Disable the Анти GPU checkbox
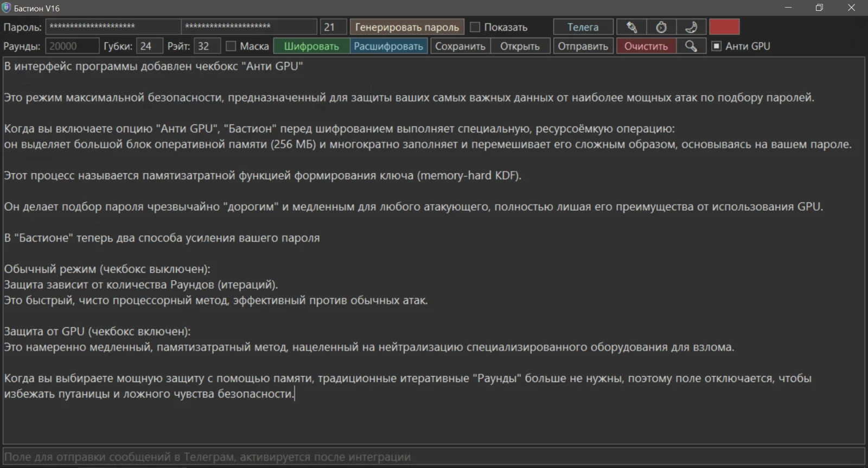The height and width of the screenshot is (468, 868). point(717,46)
